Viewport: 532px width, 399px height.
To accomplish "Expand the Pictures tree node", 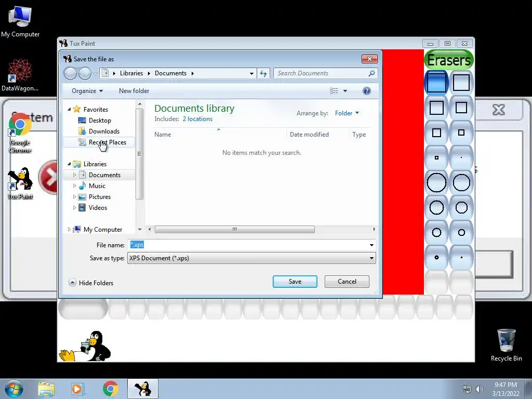I will click(x=75, y=197).
